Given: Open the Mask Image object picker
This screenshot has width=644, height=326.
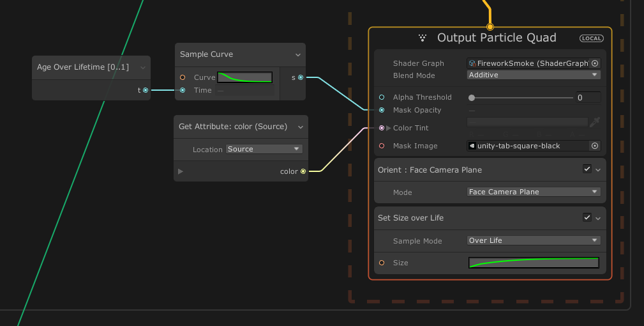Looking at the screenshot, I should 595,146.
